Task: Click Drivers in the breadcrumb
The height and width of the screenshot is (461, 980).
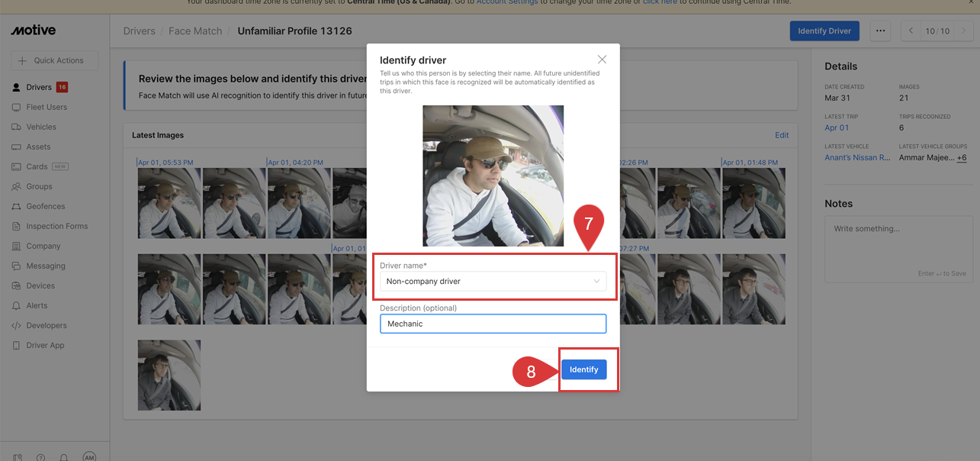Action: pyautogui.click(x=139, y=31)
